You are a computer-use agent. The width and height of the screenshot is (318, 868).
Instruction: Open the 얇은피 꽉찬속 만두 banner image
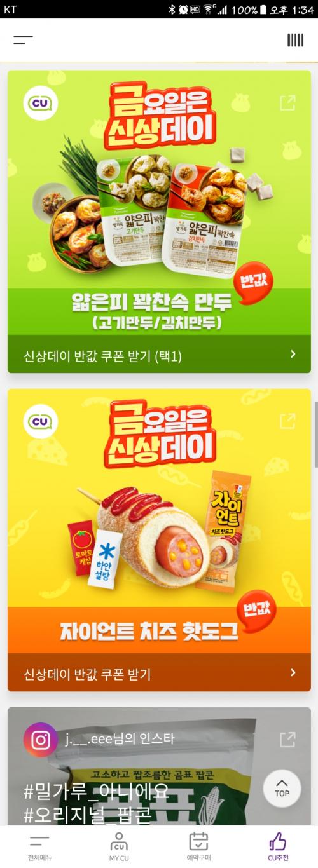pos(159,203)
